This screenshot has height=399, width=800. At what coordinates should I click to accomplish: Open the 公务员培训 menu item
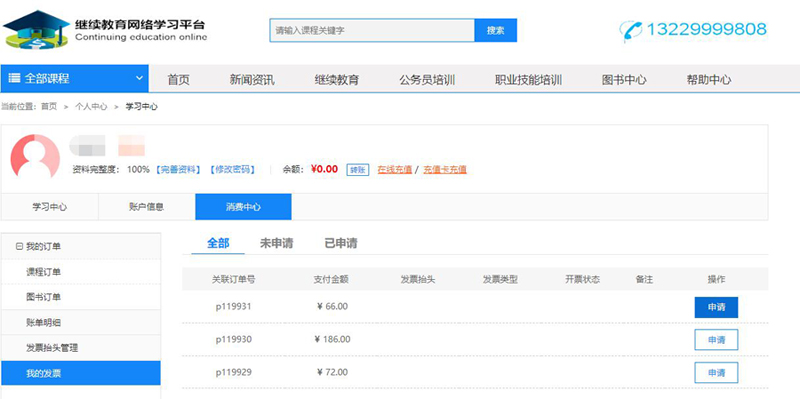427,80
